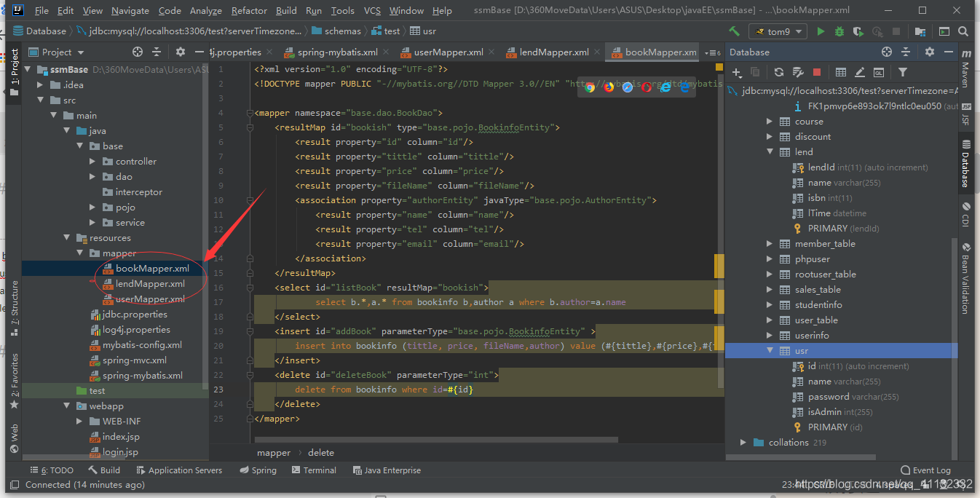This screenshot has height=498, width=980.
Task: Open the tom9 run configuration dropdown
Action: coord(778,31)
